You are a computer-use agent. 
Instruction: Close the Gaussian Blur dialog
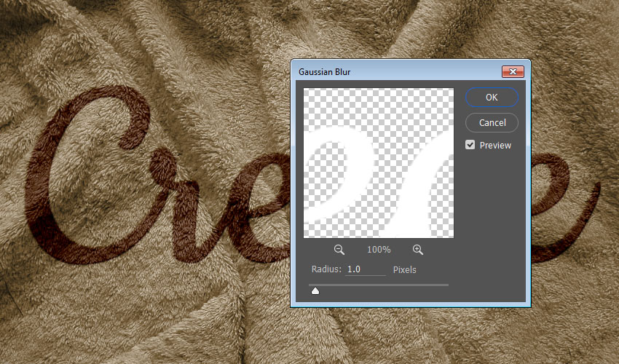513,71
